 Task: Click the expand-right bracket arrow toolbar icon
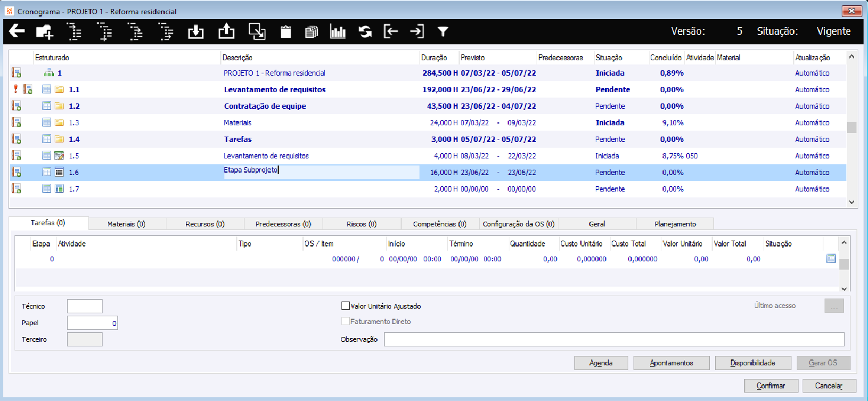click(x=417, y=32)
